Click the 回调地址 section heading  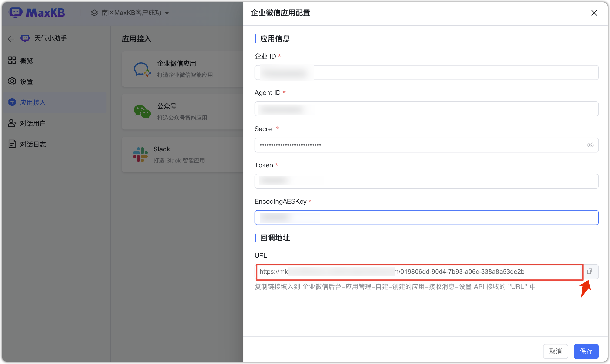[275, 238]
